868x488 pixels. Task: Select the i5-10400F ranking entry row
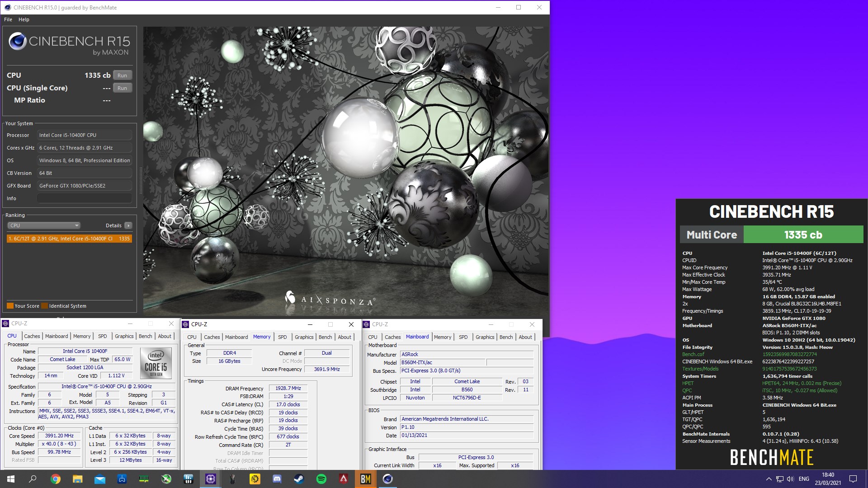(x=69, y=239)
